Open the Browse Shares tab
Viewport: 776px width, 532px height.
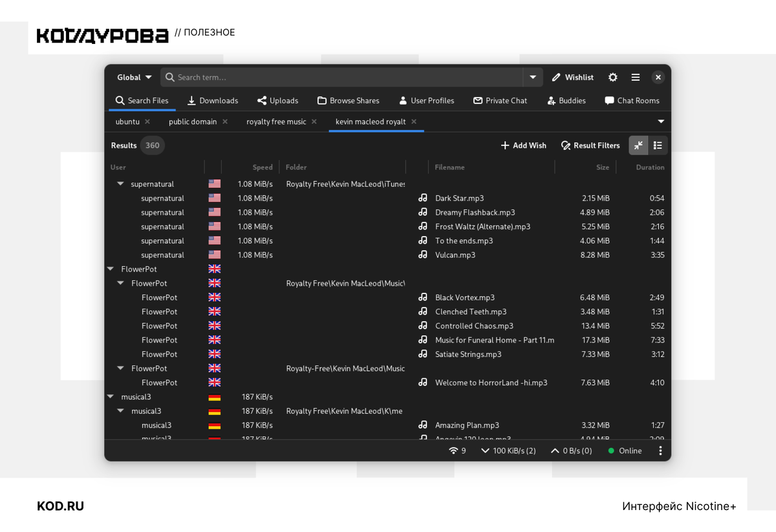pos(348,101)
